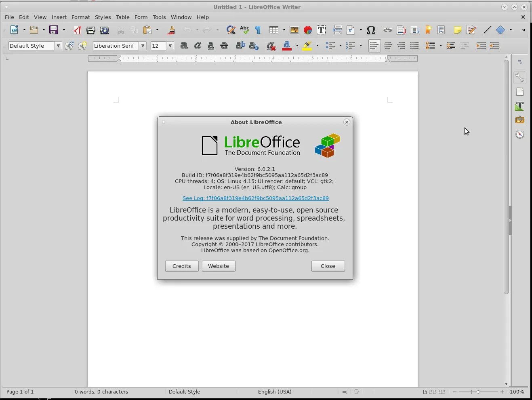Apply the red font color swatch
This screenshot has height=400, width=532.
[287, 46]
